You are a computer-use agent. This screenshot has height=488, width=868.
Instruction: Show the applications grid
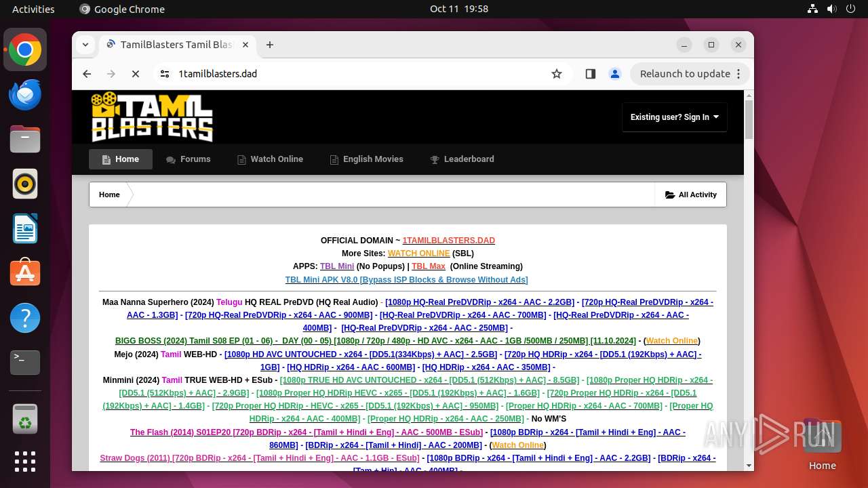coord(25,462)
